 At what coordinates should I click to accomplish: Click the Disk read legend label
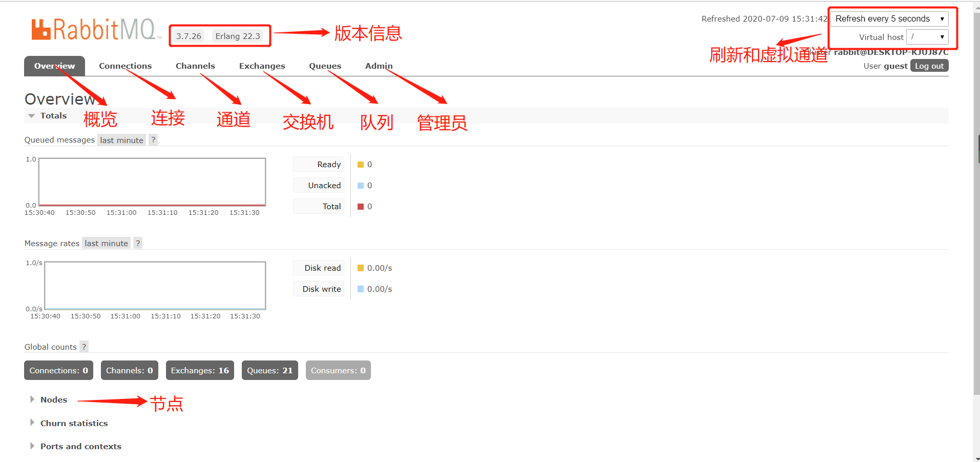(319, 268)
